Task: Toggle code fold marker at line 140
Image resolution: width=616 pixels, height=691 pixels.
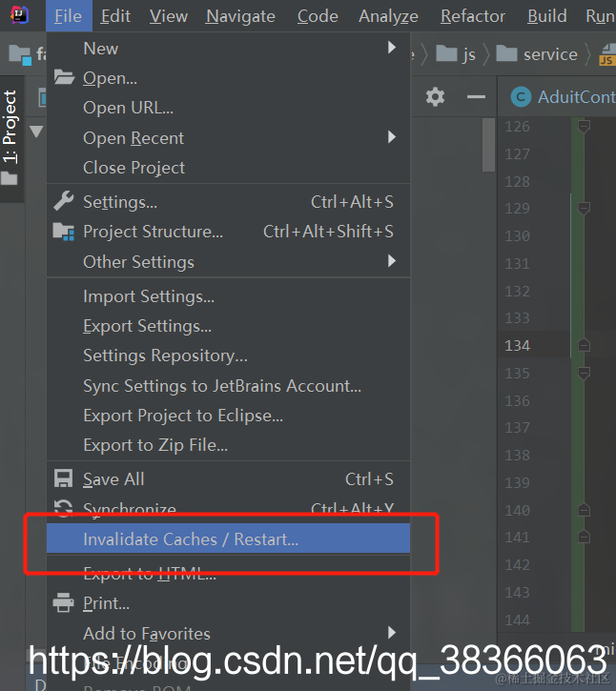Action: pyautogui.click(x=584, y=510)
